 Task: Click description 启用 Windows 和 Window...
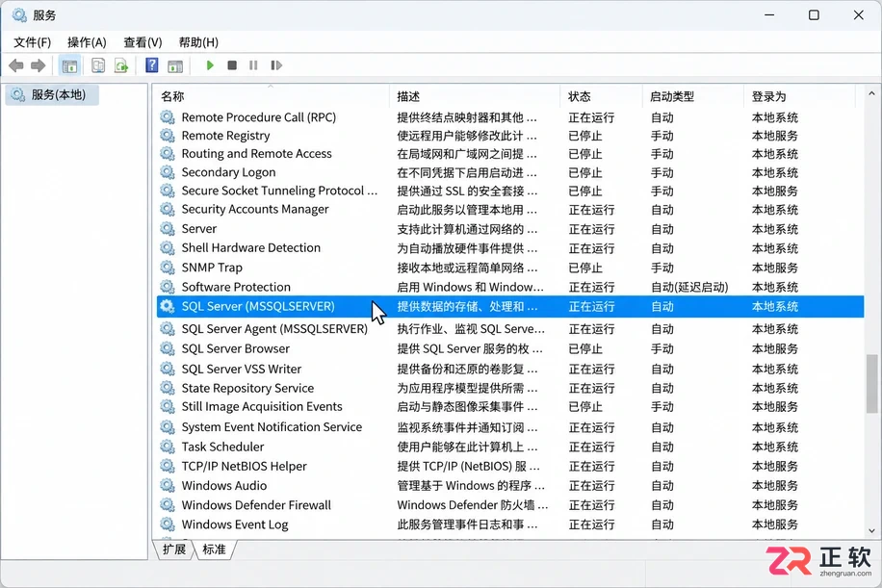470,287
